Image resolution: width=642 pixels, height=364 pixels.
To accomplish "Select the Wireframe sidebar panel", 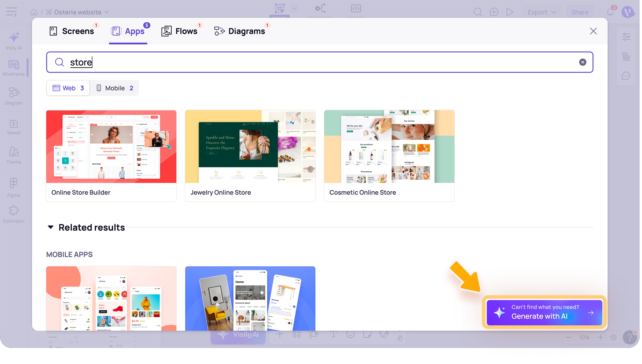I will click(x=14, y=68).
